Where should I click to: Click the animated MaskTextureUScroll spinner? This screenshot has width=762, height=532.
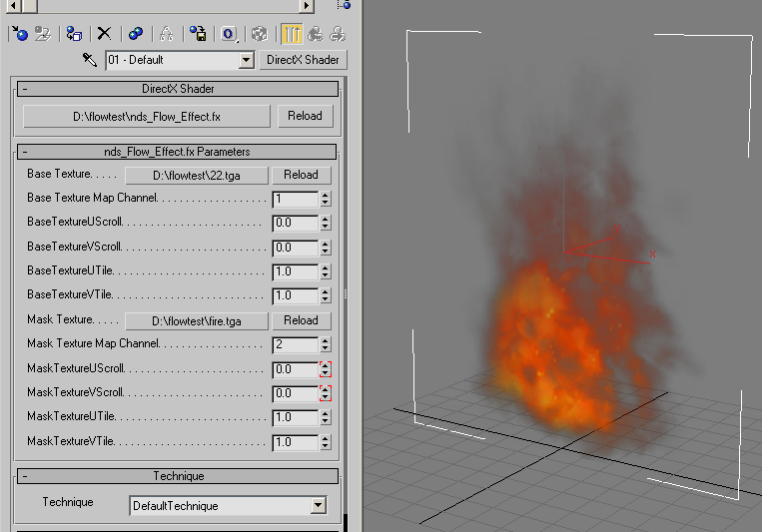coord(326,369)
